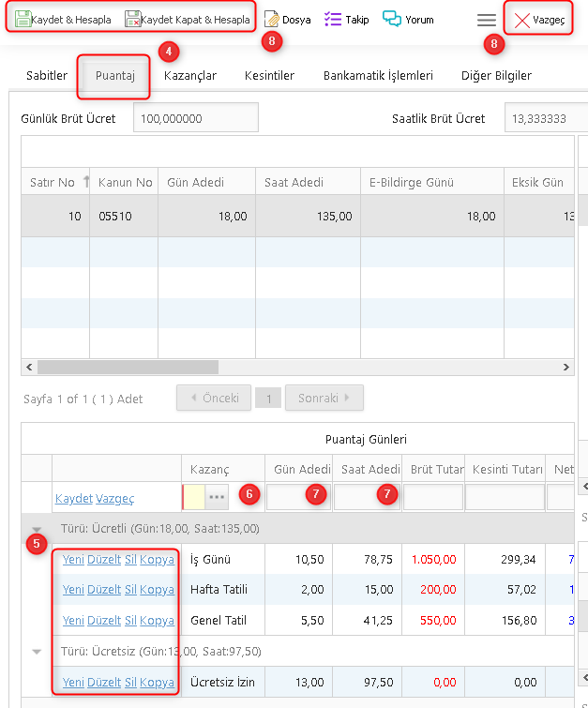Screen dimensions: 588x708
Task: Click Düzelt link for İş Günü row
Action: pos(104,560)
